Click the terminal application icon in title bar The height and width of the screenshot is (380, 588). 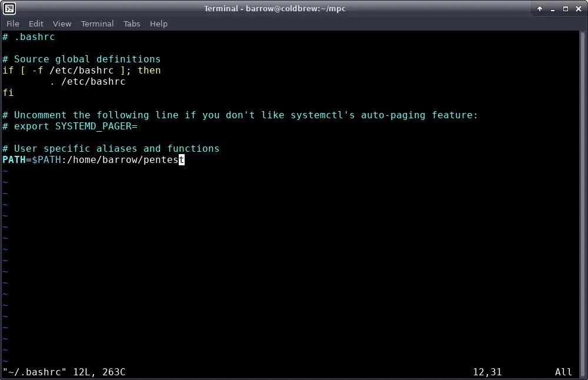(9, 8)
